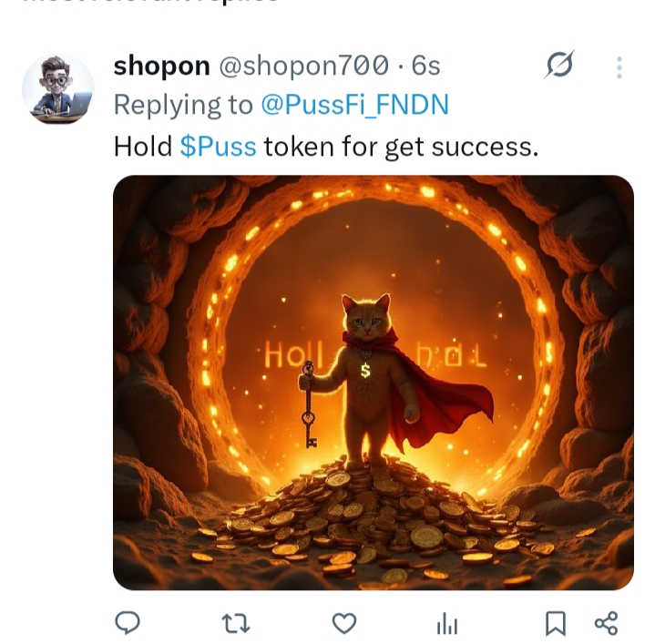Like shopon's reply with the heart icon
The image size is (655, 644).
(x=344, y=623)
